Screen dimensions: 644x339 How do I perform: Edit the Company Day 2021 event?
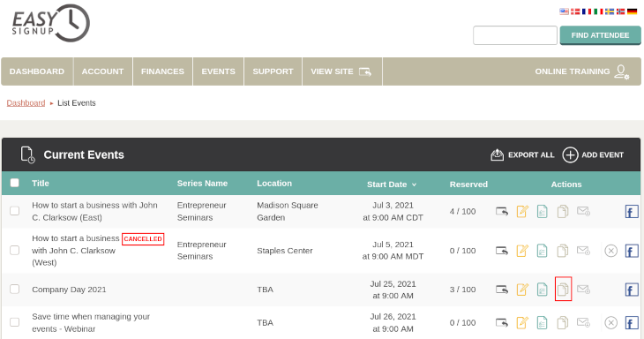(x=522, y=290)
